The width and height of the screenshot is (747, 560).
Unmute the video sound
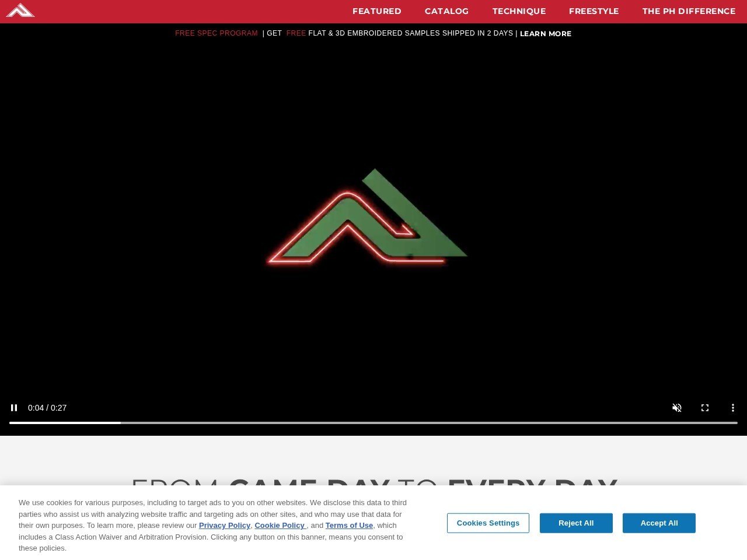(x=677, y=408)
